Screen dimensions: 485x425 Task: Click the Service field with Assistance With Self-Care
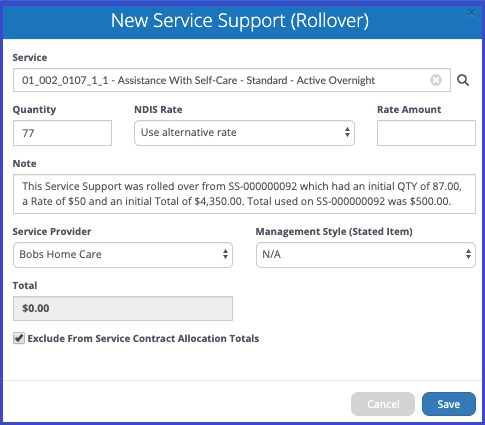click(x=232, y=80)
